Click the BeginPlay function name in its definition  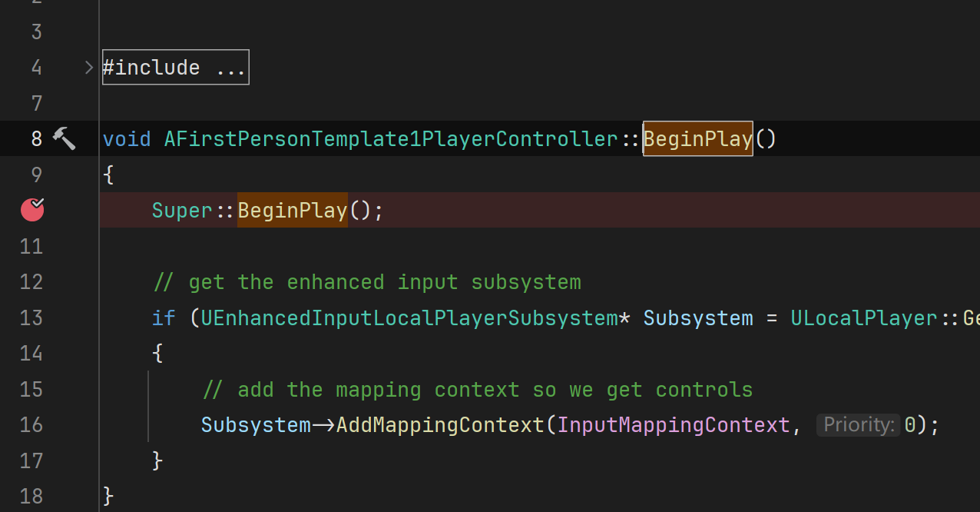click(697, 138)
